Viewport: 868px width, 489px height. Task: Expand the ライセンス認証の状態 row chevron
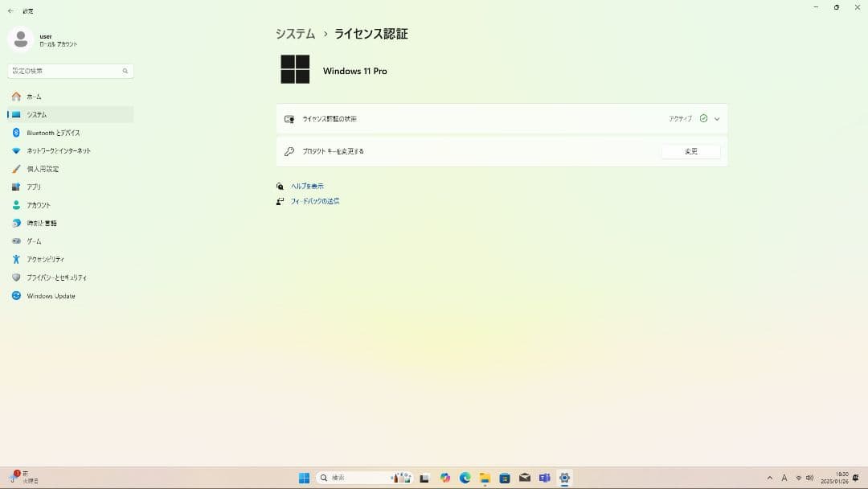point(717,118)
